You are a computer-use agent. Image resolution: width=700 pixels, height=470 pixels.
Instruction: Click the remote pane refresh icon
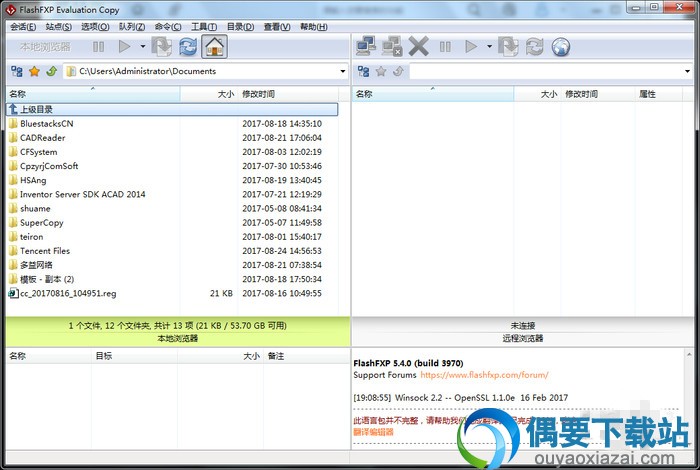534,46
